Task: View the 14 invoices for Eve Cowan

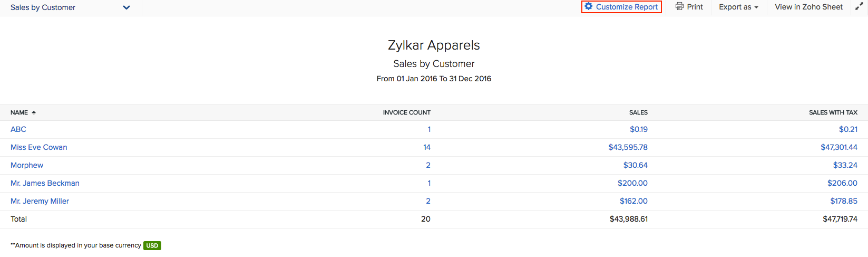Action: point(426,147)
